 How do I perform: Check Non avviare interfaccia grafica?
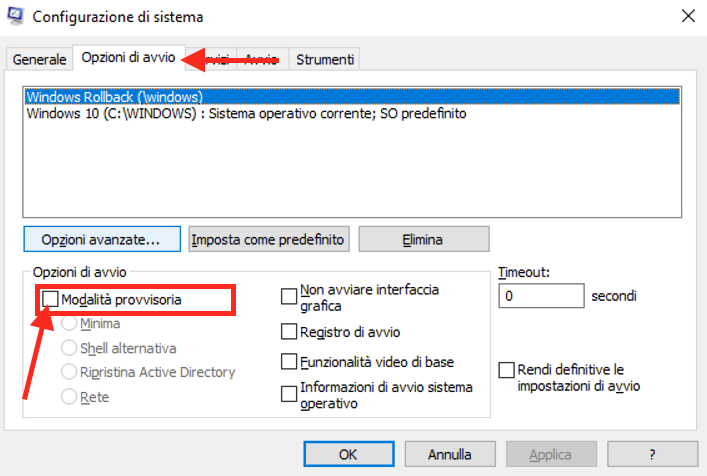(x=289, y=297)
